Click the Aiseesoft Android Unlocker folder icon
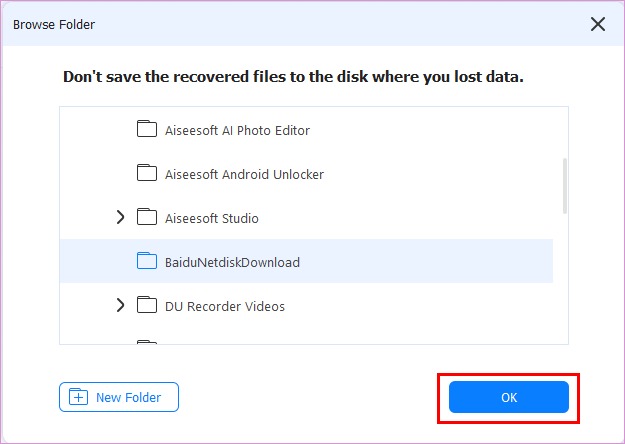The image size is (625, 444). [147, 174]
